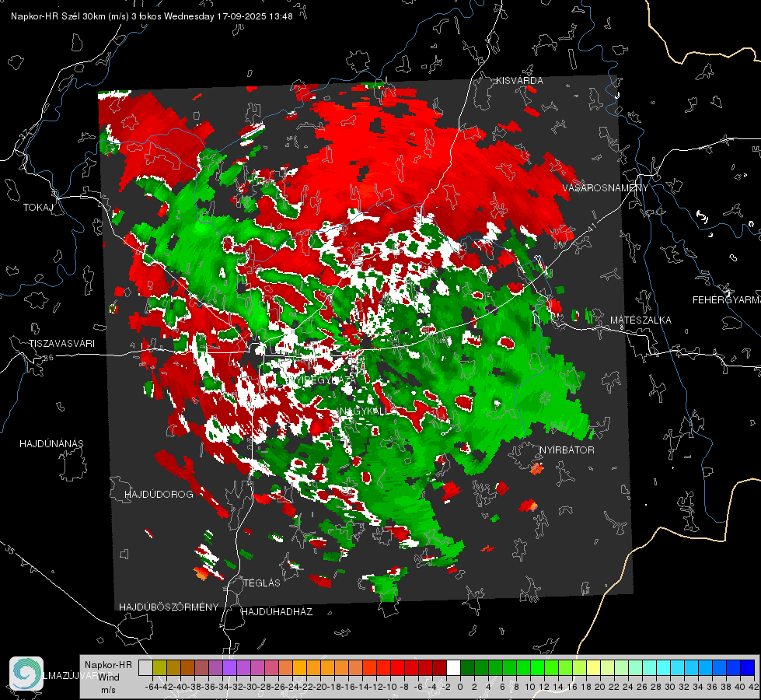Click the MÁTÉSZALKA town label
Image resolution: width=761 pixels, height=700 pixels.
(x=641, y=320)
